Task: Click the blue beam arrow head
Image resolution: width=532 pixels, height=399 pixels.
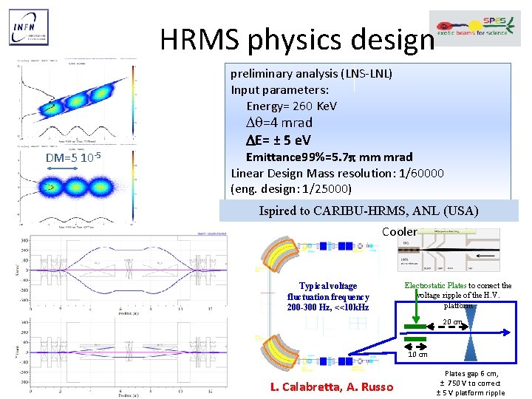Action: click(506, 332)
